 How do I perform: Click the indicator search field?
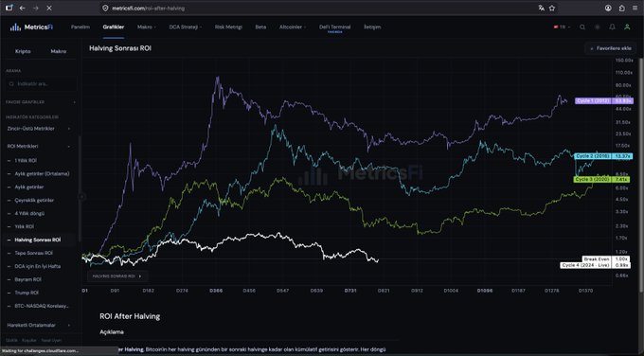(x=41, y=83)
